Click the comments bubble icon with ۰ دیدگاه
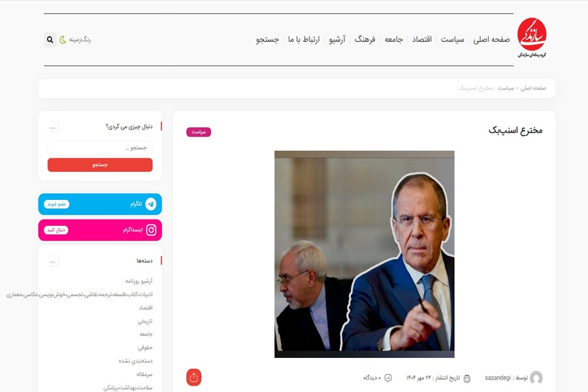 tap(389, 378)
